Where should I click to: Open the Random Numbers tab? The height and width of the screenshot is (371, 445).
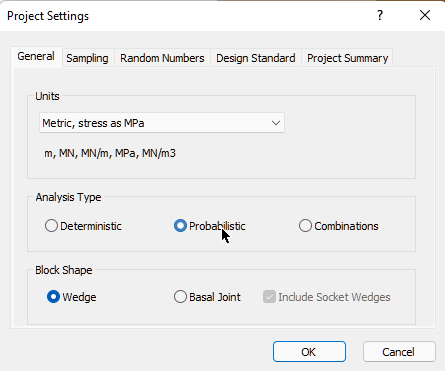pos(162,58)
